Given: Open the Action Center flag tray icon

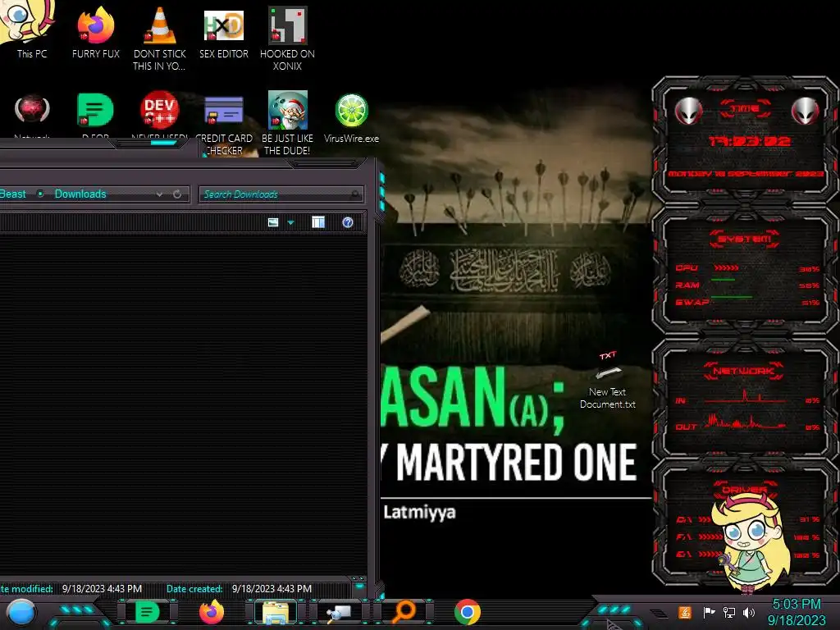Looking at the screenshot, I should 709,612.
